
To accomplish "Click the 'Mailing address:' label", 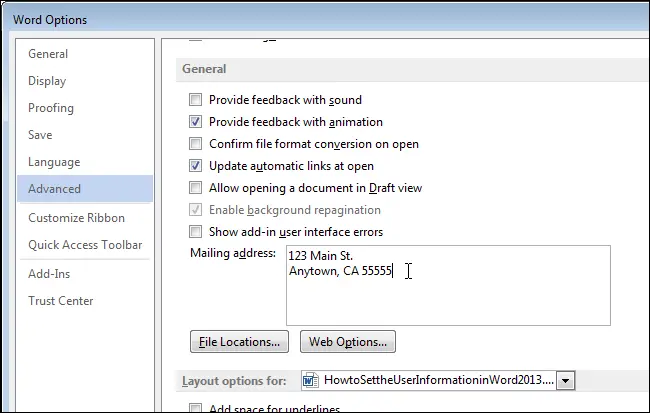I will 233,253.
